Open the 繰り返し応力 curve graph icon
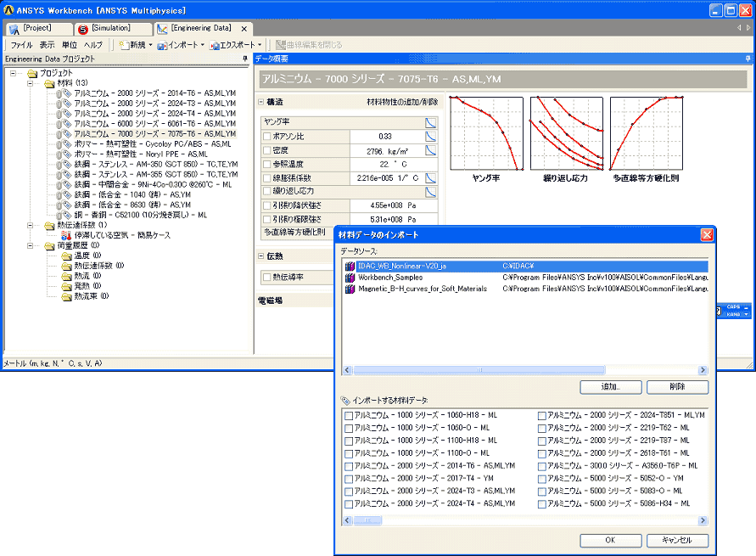Screen dimensions: 756x556 click(x=430, y=192)
